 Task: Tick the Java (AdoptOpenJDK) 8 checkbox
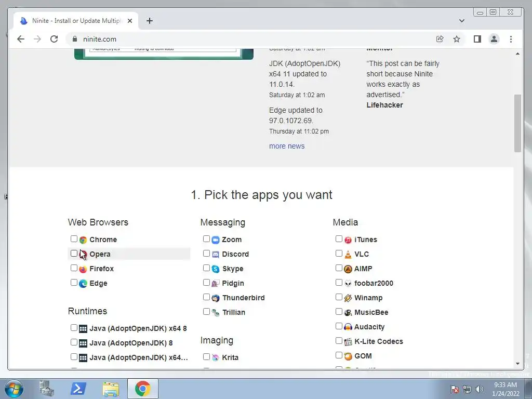[74, 342]
